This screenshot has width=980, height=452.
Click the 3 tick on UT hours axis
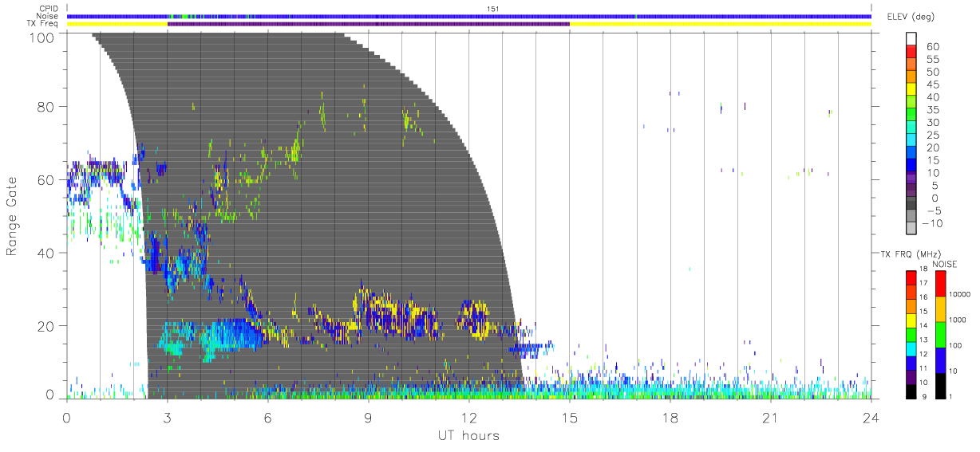168,419
